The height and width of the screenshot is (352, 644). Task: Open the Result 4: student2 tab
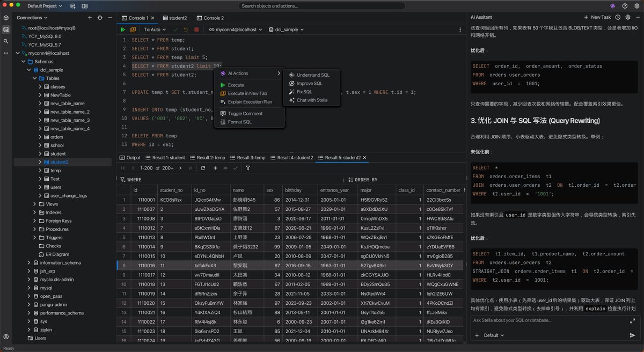291,158
